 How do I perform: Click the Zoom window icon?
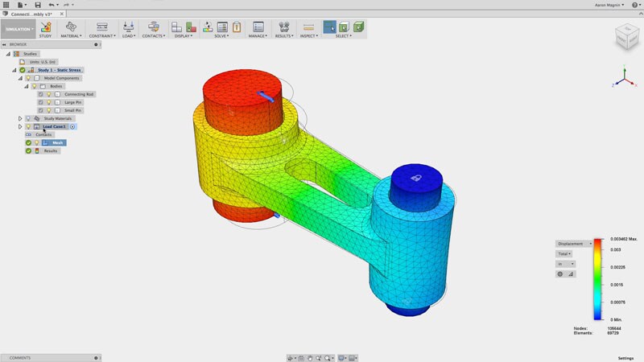318,358
